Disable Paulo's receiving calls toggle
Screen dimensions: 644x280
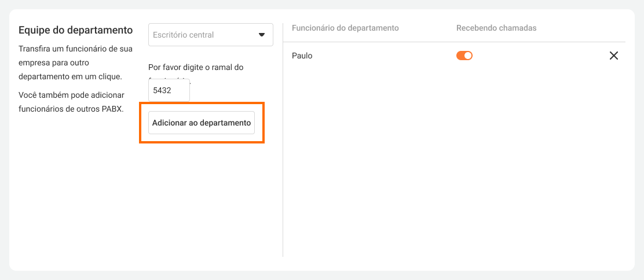click(464, 56)
